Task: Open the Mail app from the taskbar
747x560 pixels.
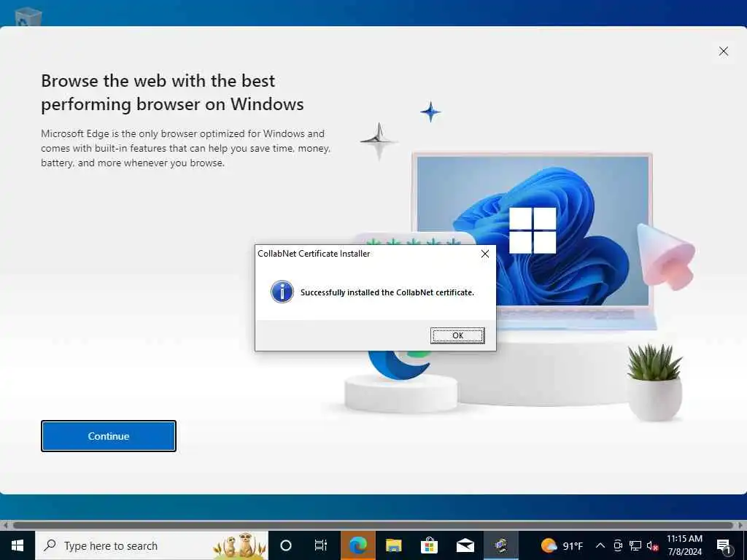Action: coord(465,545)
